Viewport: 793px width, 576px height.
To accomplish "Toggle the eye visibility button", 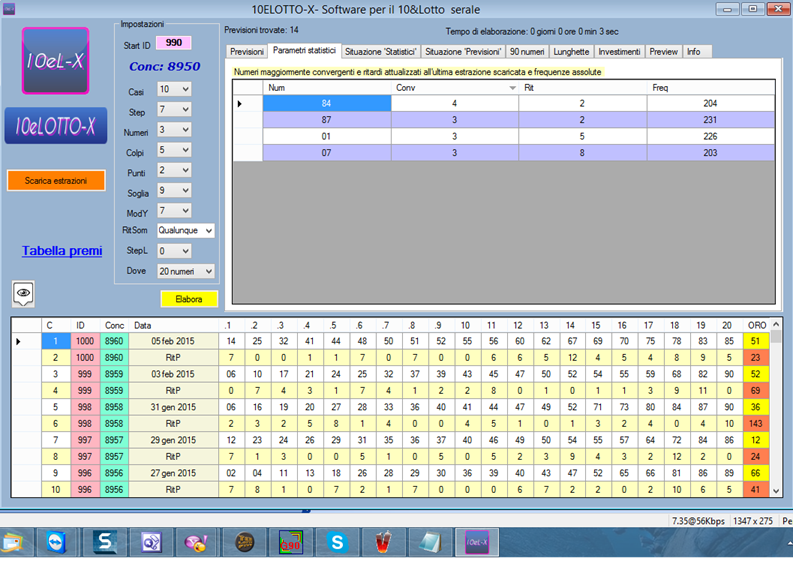I will (x=23, y=293).
